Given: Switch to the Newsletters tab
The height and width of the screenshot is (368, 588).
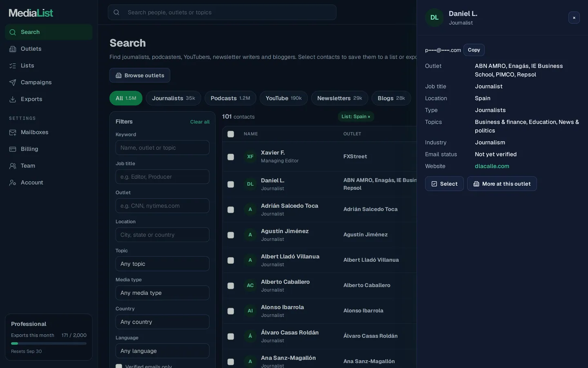Looking at the screenshot, I should coord(340,98).
